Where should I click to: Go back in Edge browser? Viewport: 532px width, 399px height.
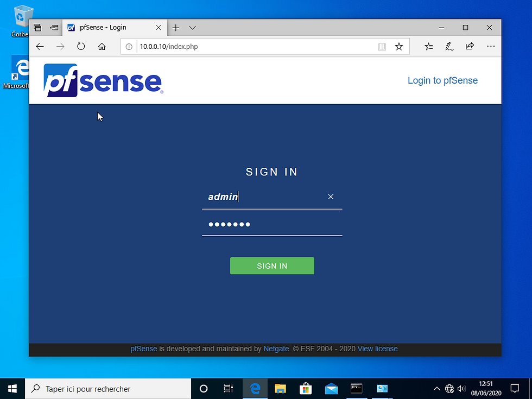coord(40,47)
